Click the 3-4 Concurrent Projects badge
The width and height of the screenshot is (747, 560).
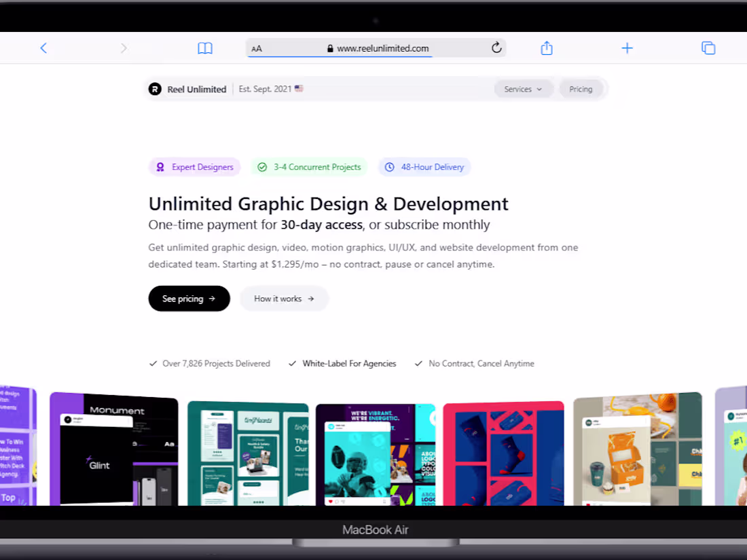309,166
